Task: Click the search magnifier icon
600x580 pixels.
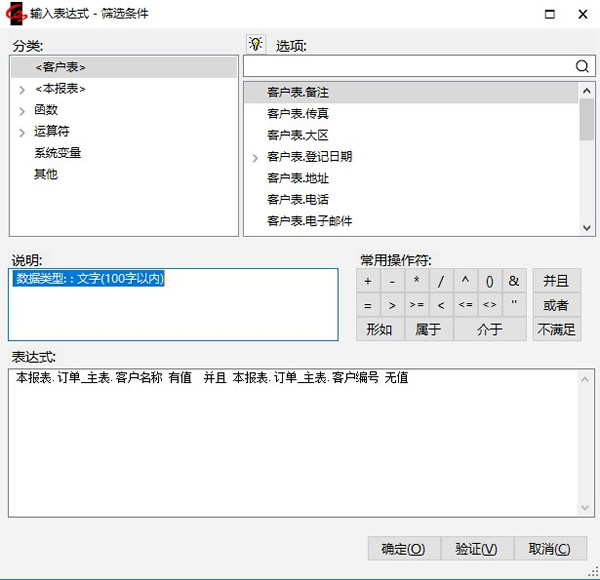Action: (x=582, y=66)
